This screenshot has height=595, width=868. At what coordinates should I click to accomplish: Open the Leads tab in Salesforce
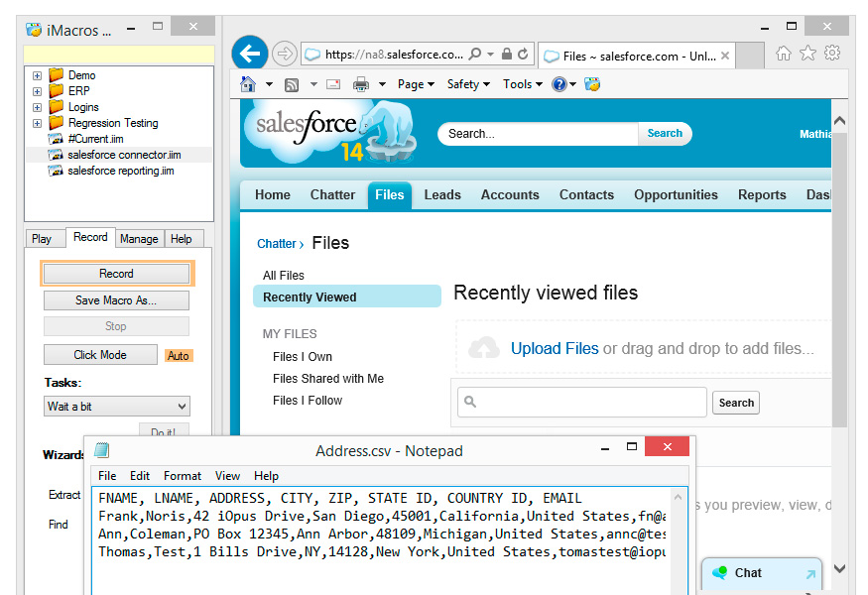[442, 194]
